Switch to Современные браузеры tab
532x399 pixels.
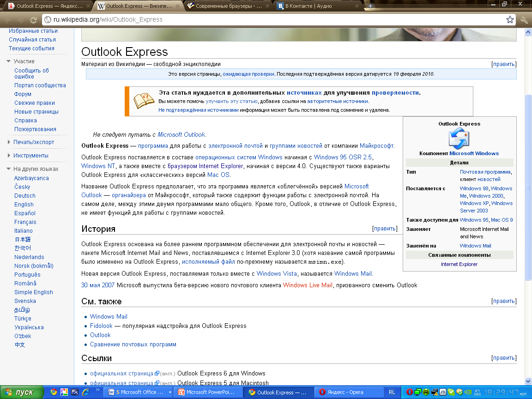click(228, 6)
